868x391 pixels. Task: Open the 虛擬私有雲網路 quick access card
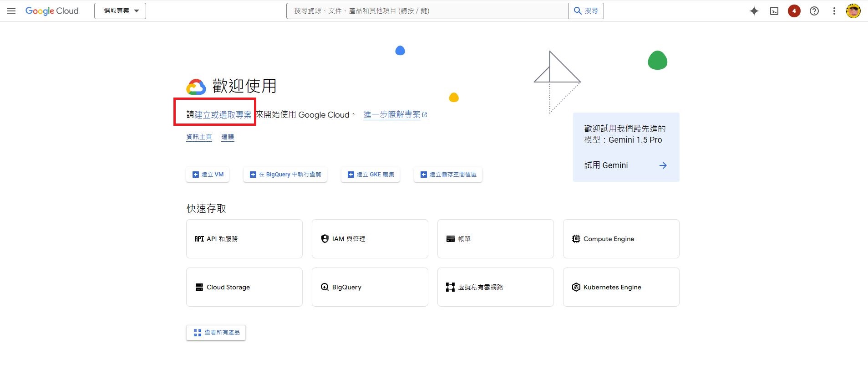(x=496, y=287)
